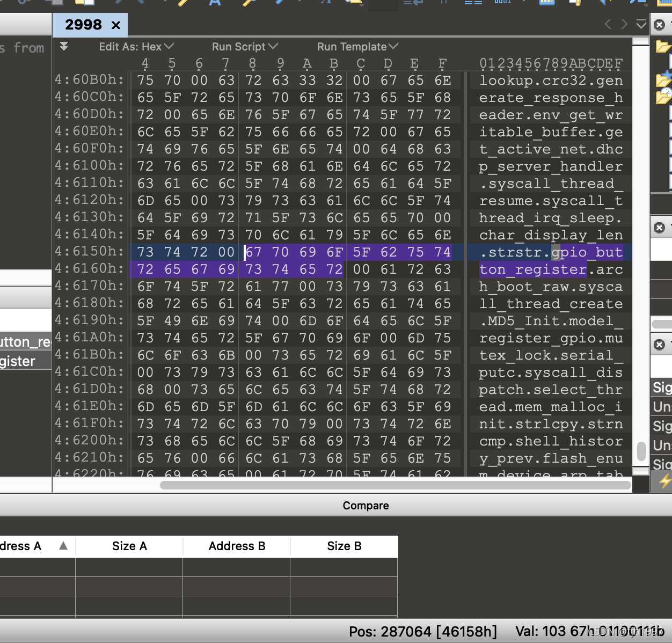Click address label 4:61A0h:
Image resolution: width=672 pixels, height=643 pixels.
click(x=89, y=337)
